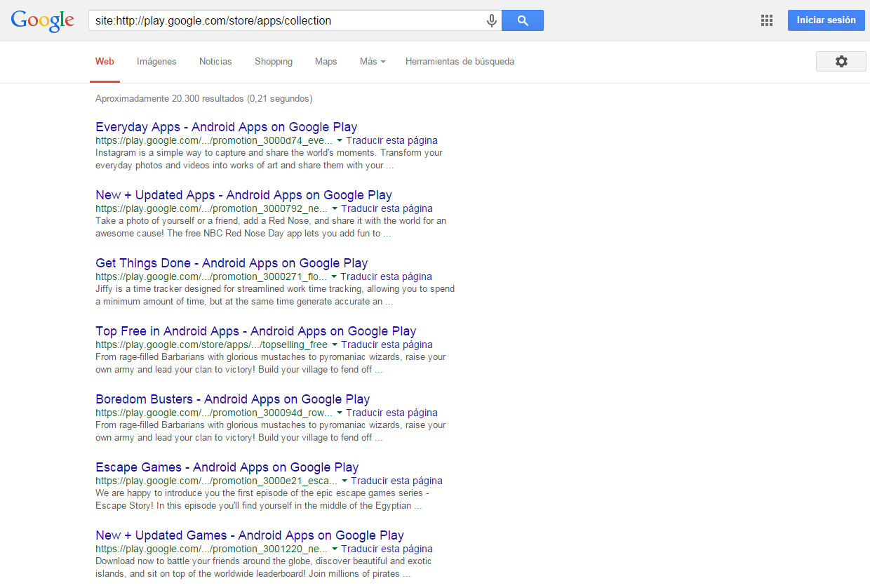
Task: Expand green arrow beside topselling_free URL
Action: coord(335,345)
